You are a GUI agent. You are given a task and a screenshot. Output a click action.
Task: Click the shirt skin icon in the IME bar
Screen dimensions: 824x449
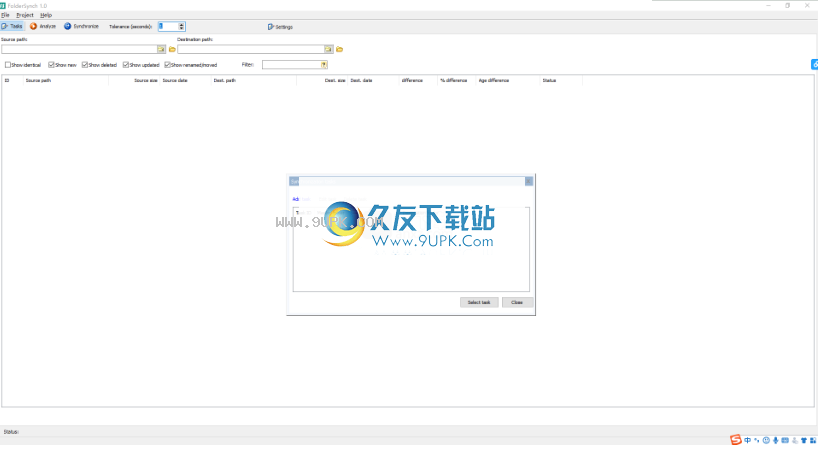coord(804,441)
